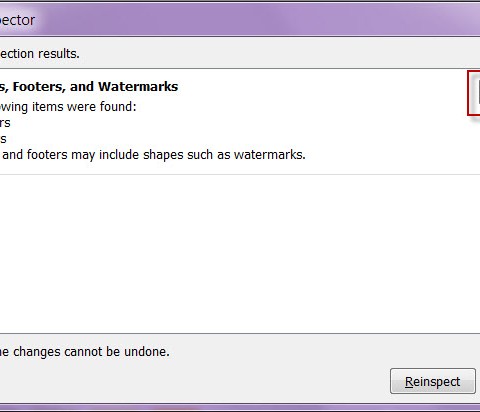Click the 'items were found:' line

coord(68,107)
